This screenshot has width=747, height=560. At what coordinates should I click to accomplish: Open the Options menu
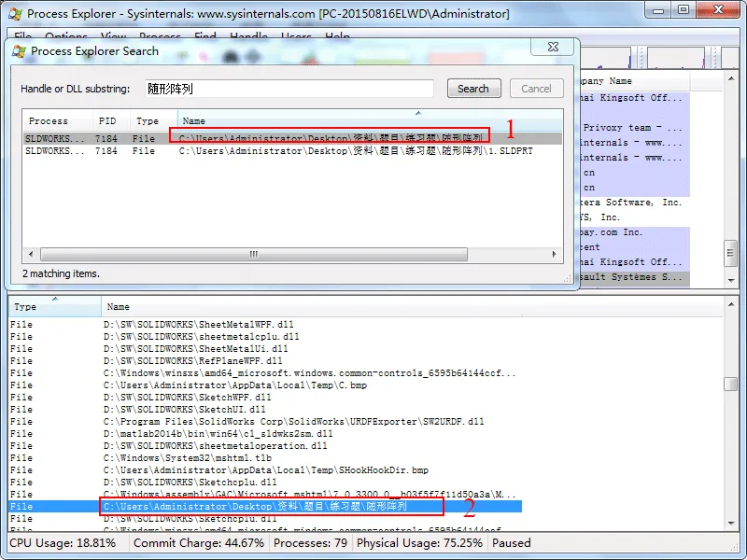click(x=65, y=35)
